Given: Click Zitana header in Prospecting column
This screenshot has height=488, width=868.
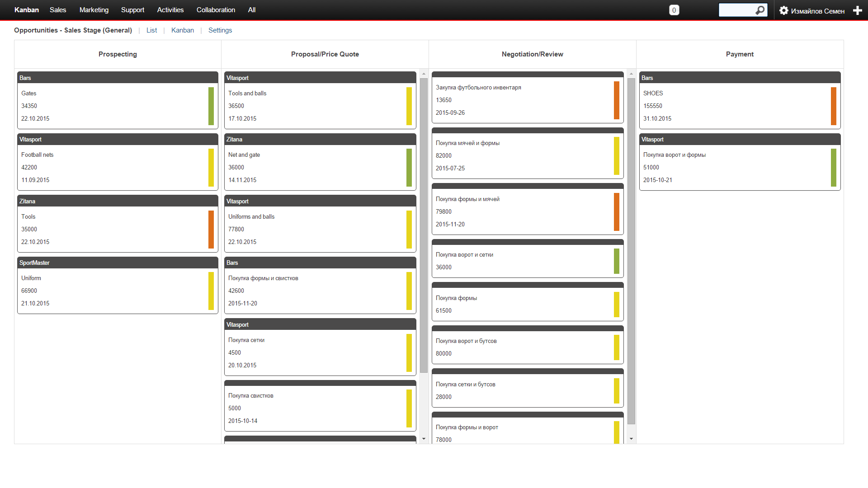Looking at the screenshot, I should pos(118,201).
